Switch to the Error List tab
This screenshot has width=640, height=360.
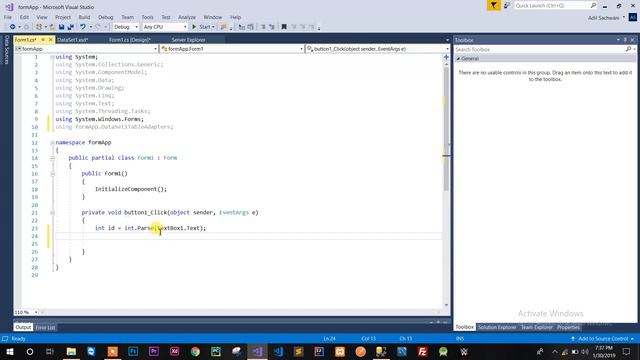(x=45, y=327)
